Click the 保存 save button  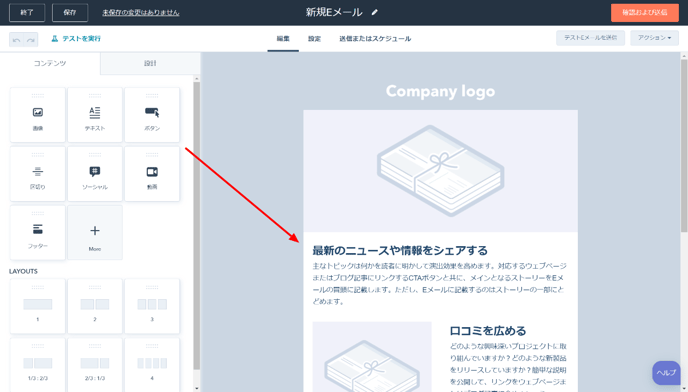pyautogui.click(x=70, y=12)
